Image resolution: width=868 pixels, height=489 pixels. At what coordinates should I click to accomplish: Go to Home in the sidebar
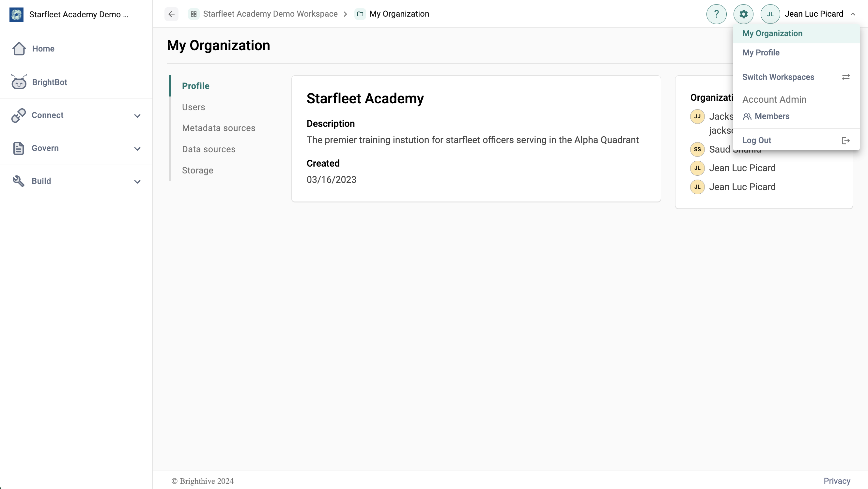(x=43, y=49)
